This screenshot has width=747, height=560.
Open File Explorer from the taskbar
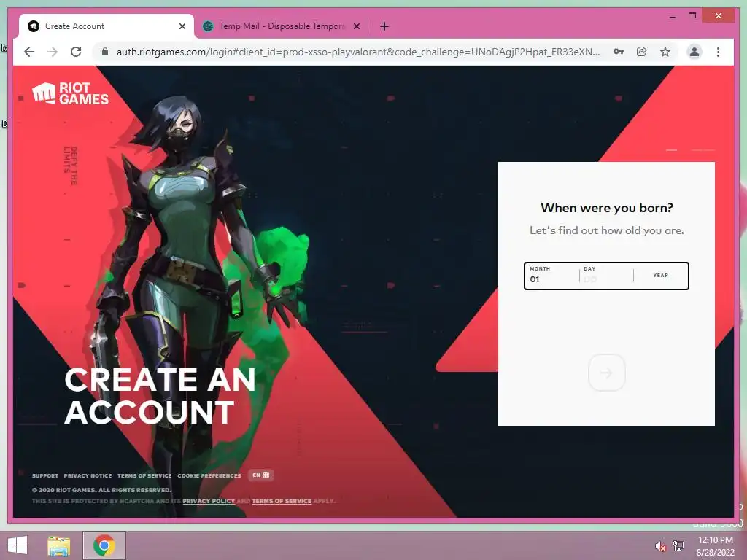[59, 545]
